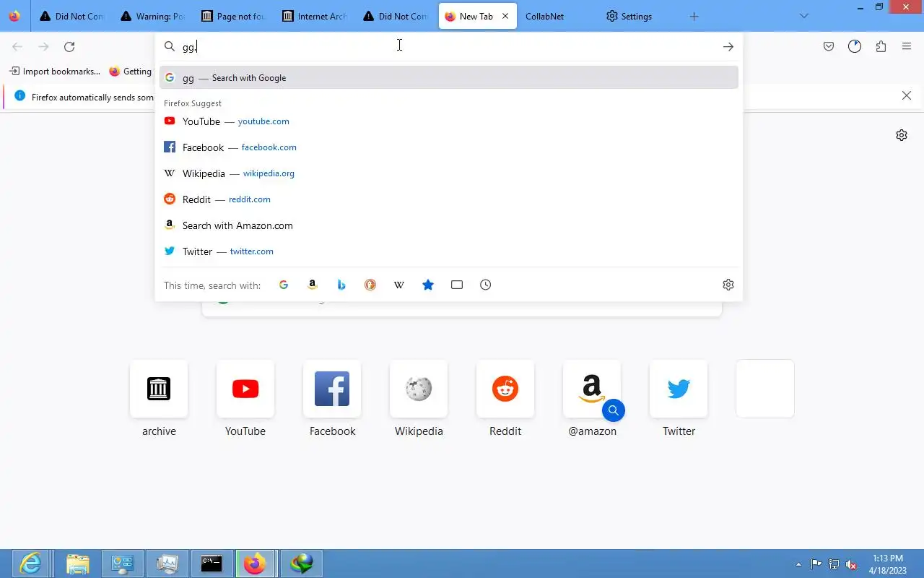Search this time with DuckDuckGo icon
Screen dimensions: 924x578
point(370,285)
